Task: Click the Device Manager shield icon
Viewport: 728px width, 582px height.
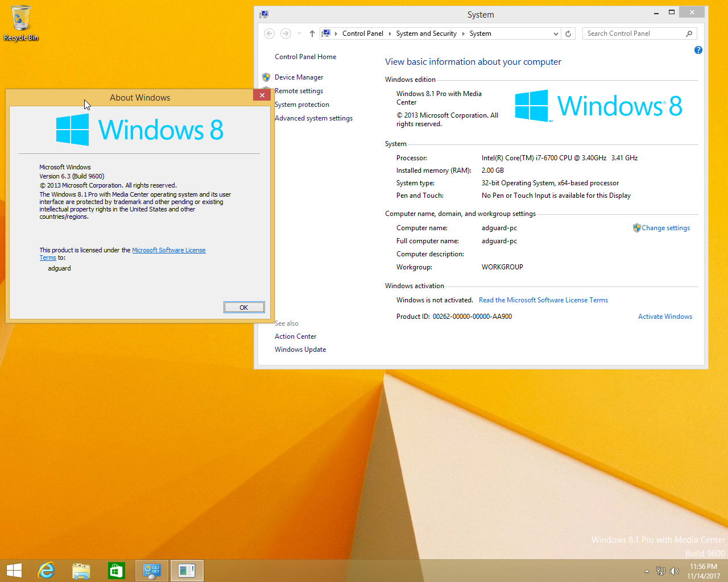Action: 266,77
